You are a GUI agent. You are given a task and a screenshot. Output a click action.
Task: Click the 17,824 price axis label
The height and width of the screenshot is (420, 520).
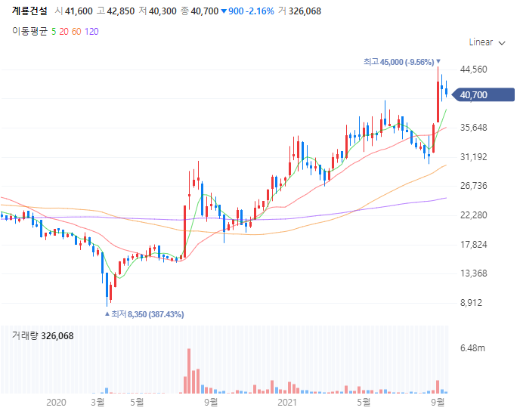[474, 245]
